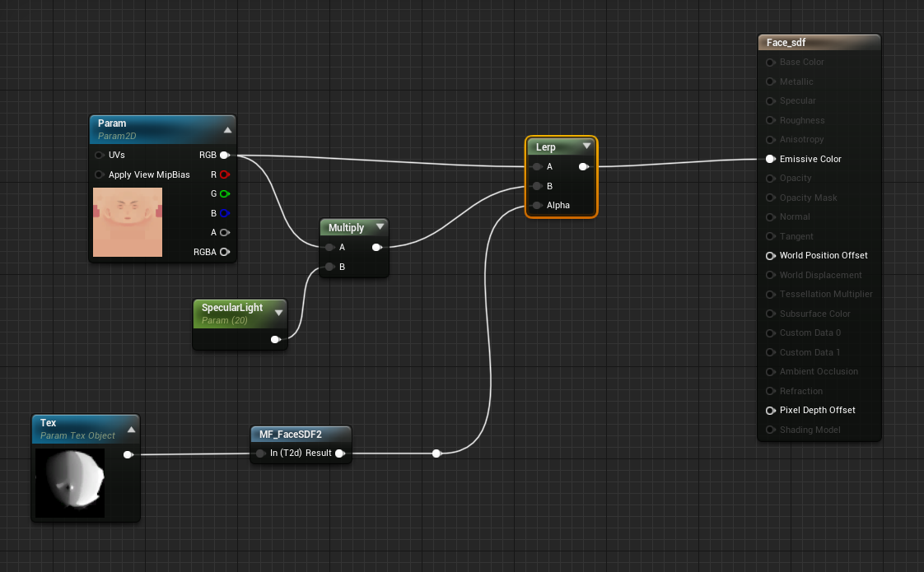Screen dimensions: 924x572
Task: Click the texture preview on the Tex node
Action: (69, 482)
